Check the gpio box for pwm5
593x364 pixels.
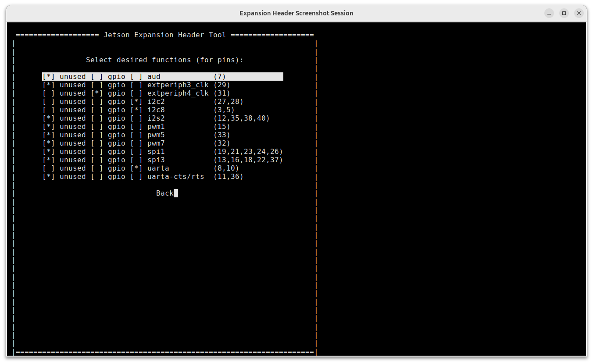coord(97,135)
